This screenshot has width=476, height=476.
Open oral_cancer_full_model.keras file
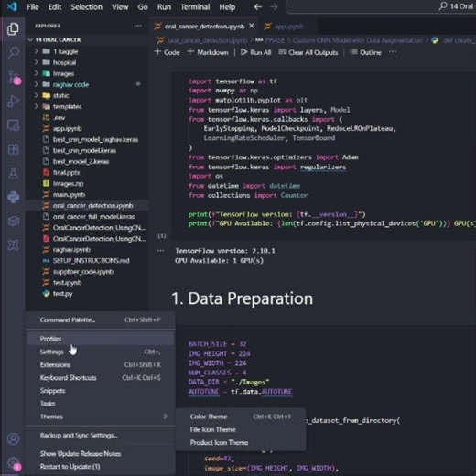point(87,216)
